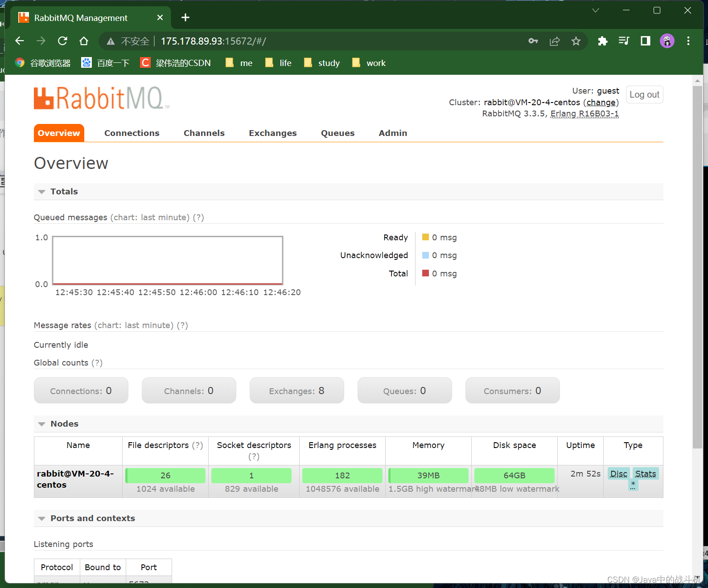708x588 pixels.
Task: Open help for Queued messages
Action: tap(198, 218)
